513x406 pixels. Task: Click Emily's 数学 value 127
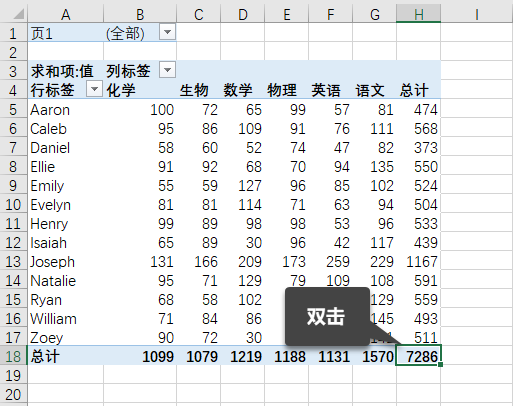(x=242, y=186)
